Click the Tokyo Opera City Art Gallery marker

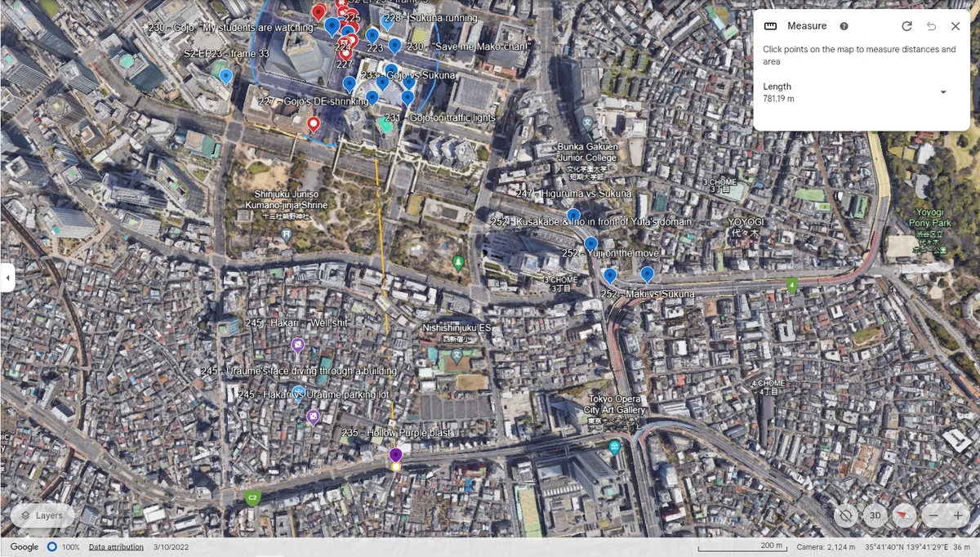point(614,447)
